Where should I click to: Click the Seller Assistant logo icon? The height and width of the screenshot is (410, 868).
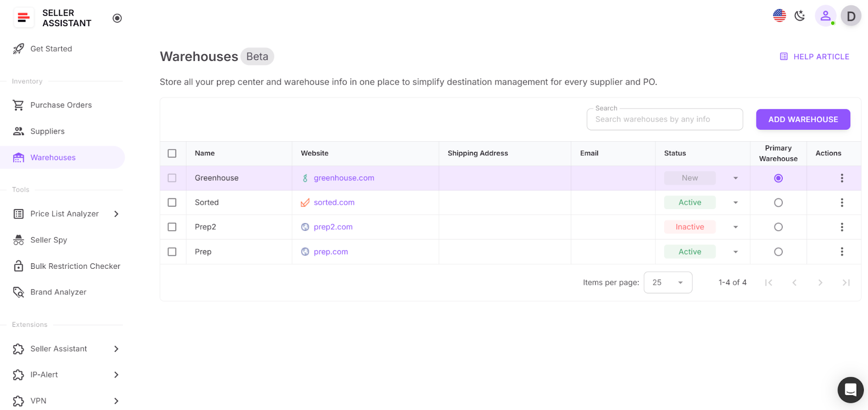point(23,18)
